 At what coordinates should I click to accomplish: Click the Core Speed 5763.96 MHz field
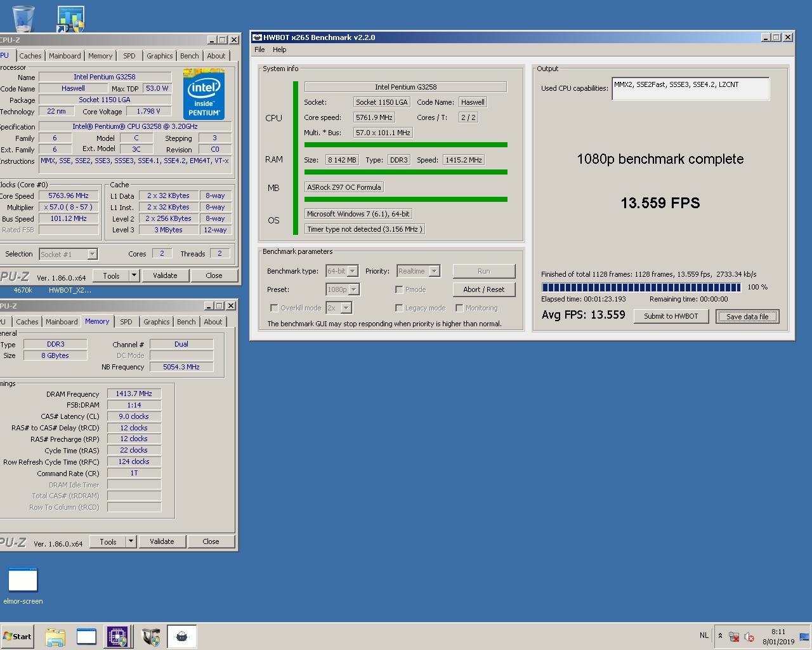click(x=69, y=196)
